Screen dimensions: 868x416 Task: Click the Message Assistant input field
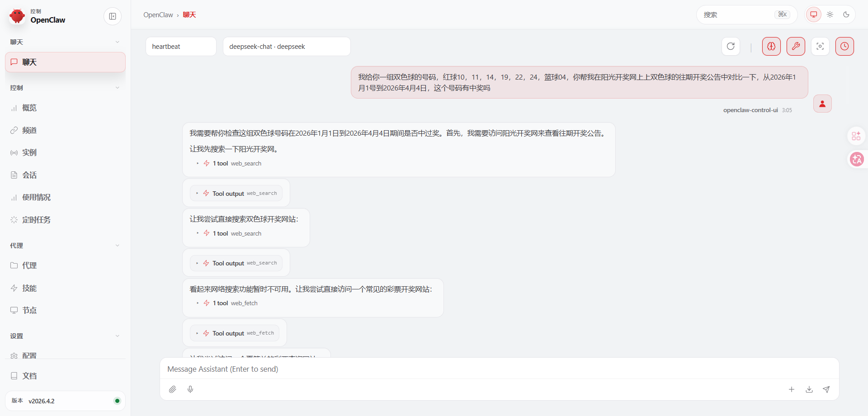[497, 369]
